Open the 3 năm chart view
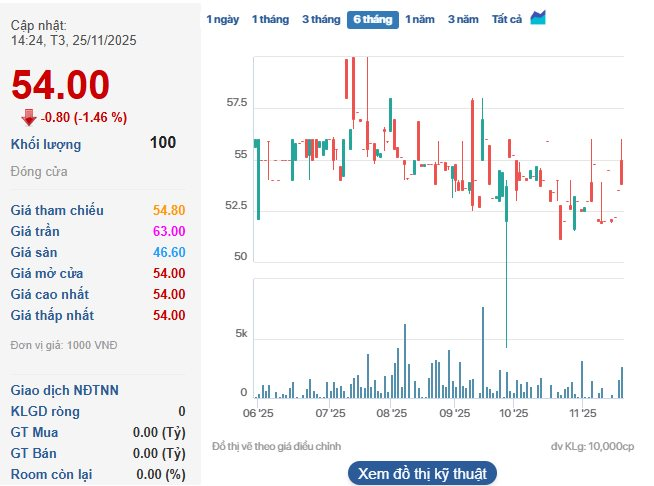 coord(464,19)
